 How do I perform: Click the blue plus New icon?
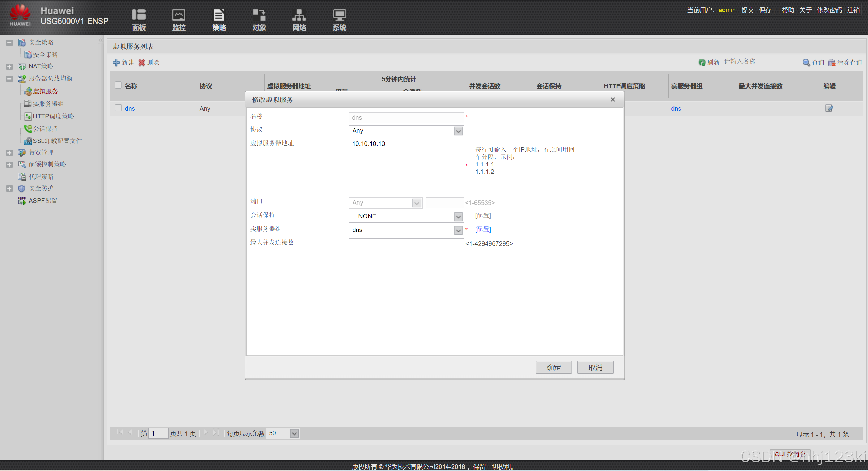(116, 63)
